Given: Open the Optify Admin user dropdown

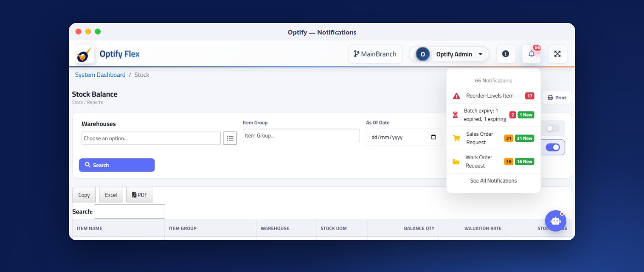Looking at the screenshot, I should 449,54.
